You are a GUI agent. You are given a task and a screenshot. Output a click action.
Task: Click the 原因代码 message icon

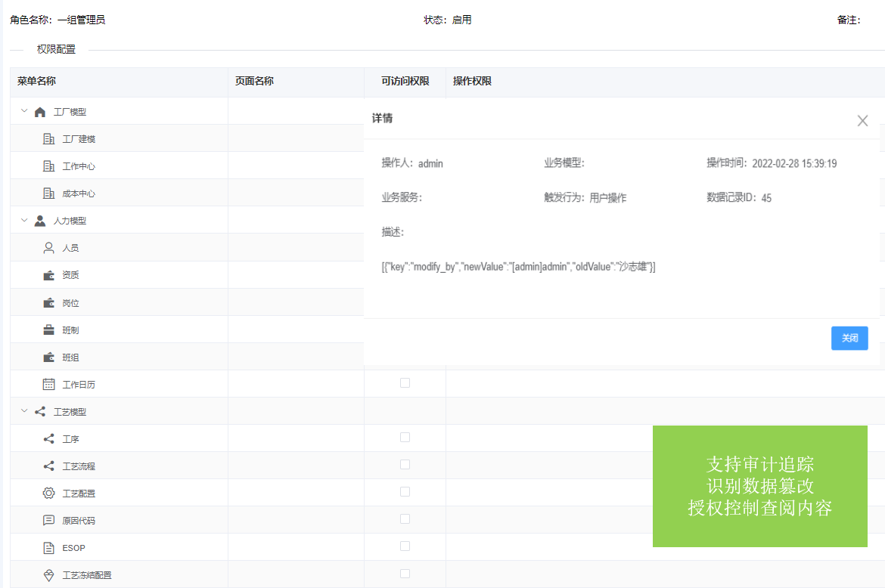tap(48, 520)
